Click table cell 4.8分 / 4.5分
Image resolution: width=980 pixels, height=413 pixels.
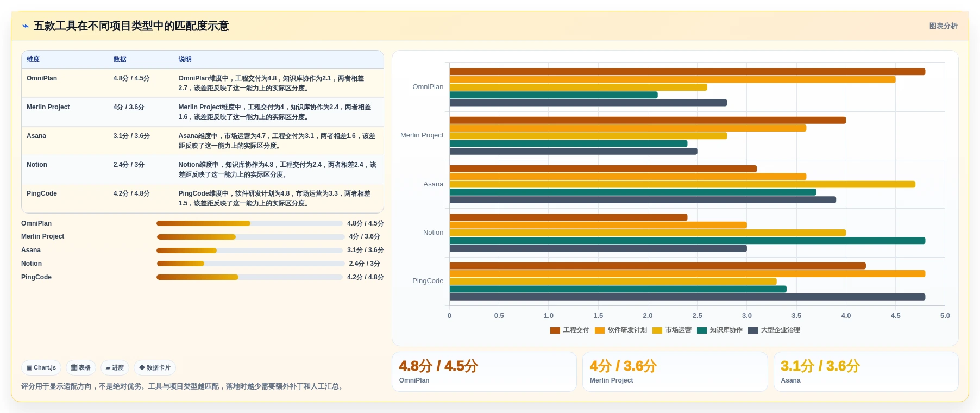131,78
